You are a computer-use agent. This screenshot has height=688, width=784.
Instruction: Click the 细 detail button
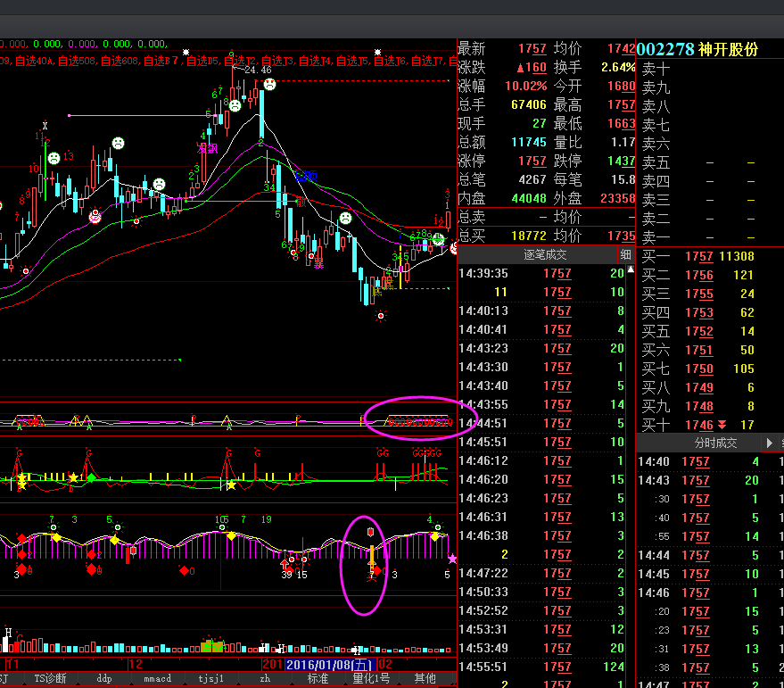click(625, 254)
